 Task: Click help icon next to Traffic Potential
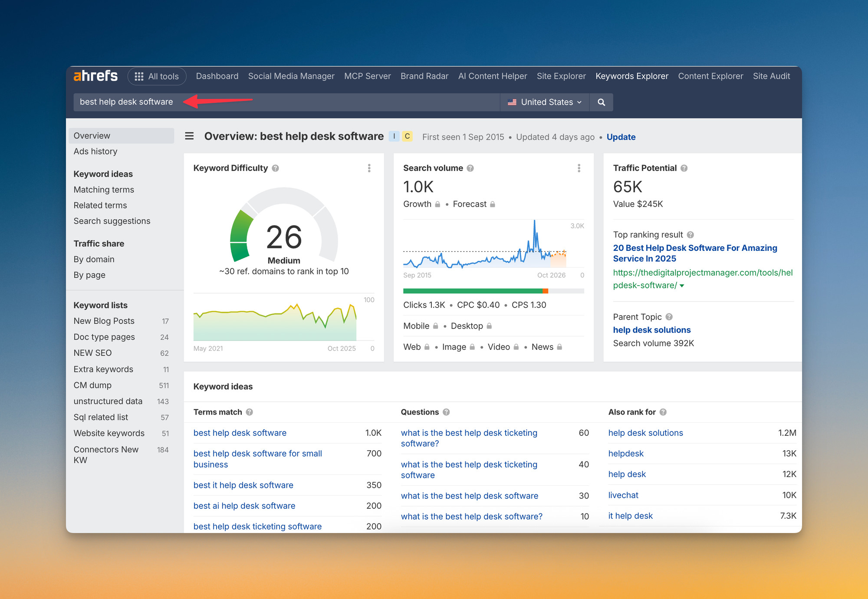pyautogui.click(x=684, y=168)
